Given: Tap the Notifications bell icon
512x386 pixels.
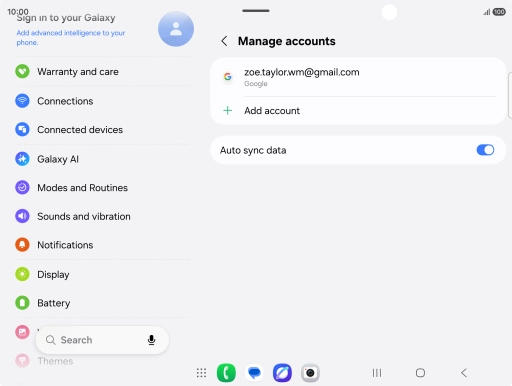Looking at the screenshot, I should (x=22, y=245).
